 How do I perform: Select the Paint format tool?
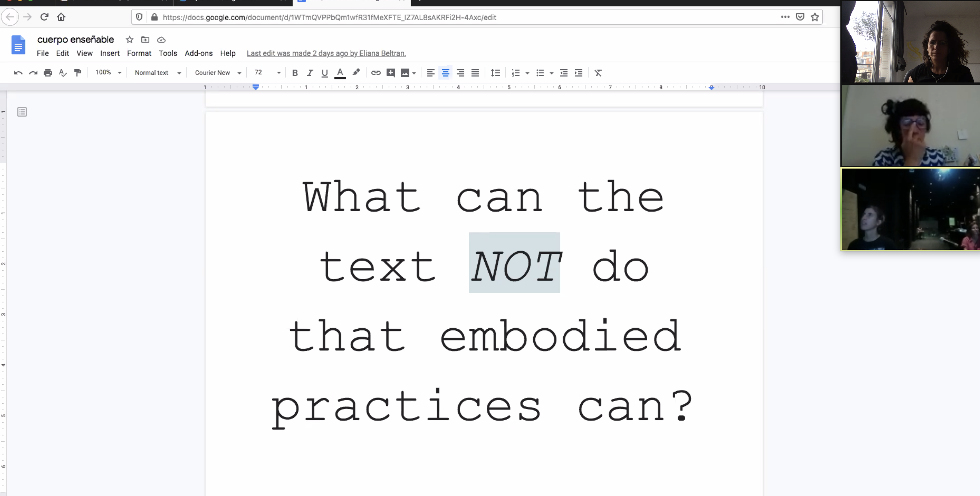click(x=78, y=73)
